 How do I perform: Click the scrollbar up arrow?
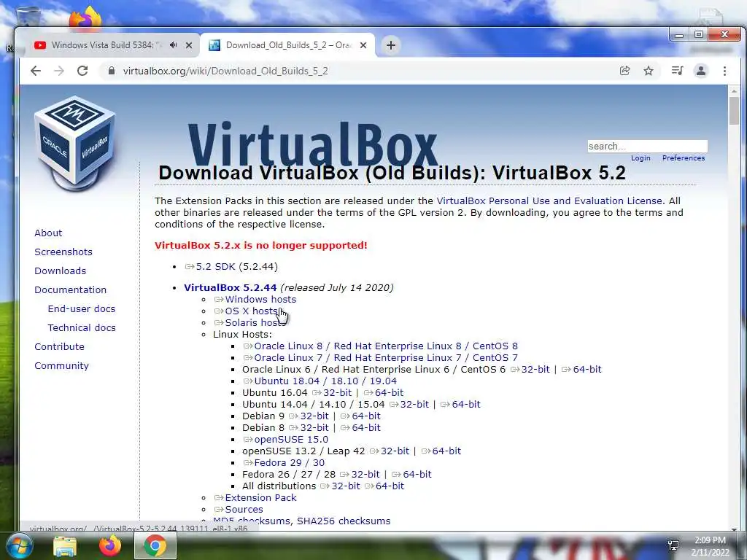tap(734, 90)
